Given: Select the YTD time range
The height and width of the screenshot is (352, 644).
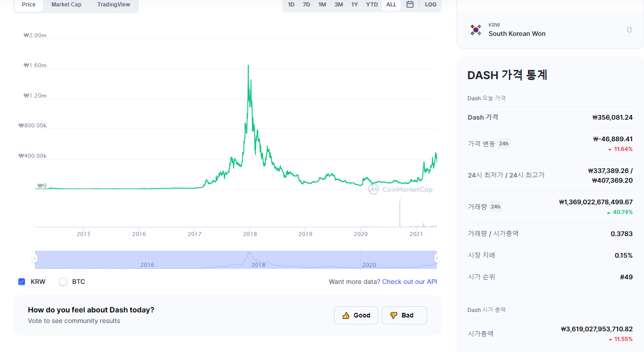Looking at the screenshot, I should pos(372,5).
